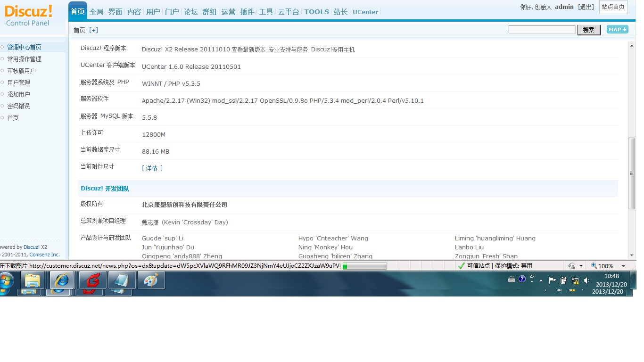Click the [ 详情 ] attachment size link
Viewport: 644px width, 362px height.
(x=152, y=168)
